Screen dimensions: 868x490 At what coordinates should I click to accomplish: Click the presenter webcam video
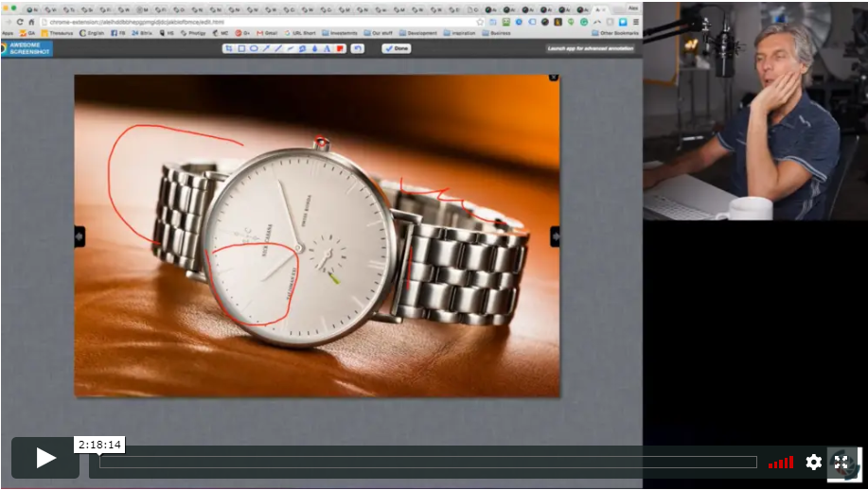(755, 111)
